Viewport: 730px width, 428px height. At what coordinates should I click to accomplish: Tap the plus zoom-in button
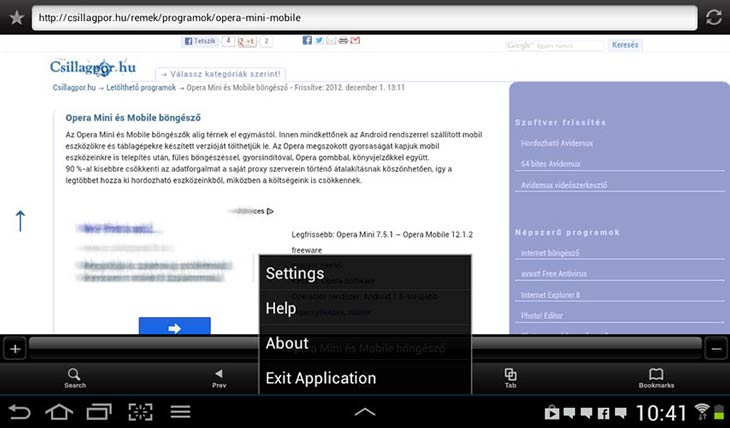(x=15, y=349)
